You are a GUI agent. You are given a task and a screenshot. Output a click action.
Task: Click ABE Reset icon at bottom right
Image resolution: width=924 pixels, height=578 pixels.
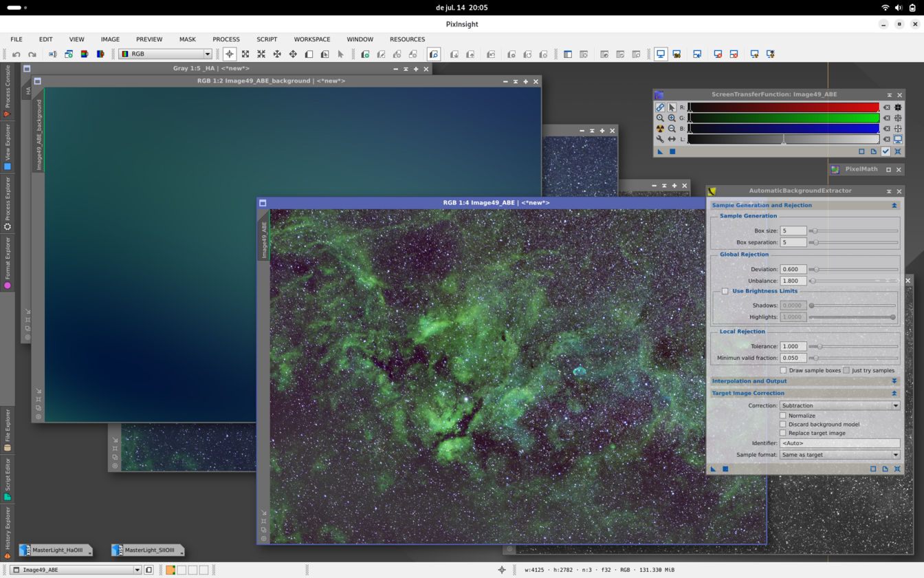tap(897, 469)
